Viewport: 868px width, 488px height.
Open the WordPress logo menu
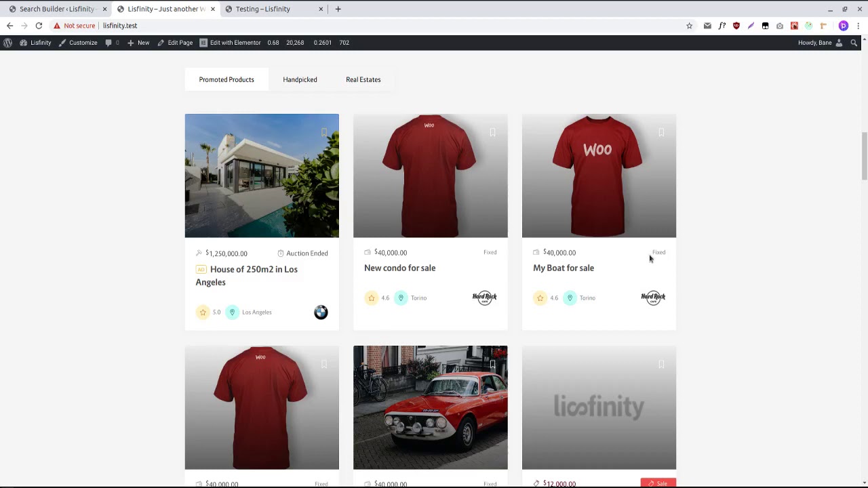point(7,43)
